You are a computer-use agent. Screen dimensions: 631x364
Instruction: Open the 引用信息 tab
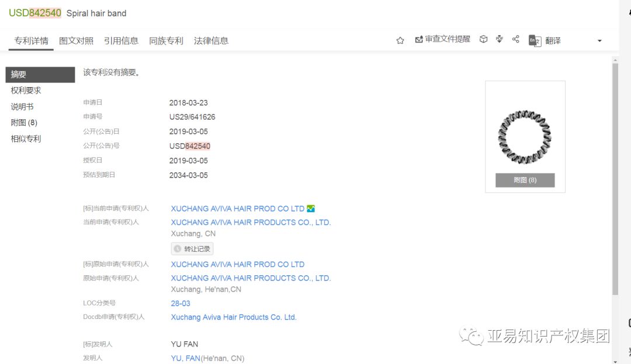[121, 41]
